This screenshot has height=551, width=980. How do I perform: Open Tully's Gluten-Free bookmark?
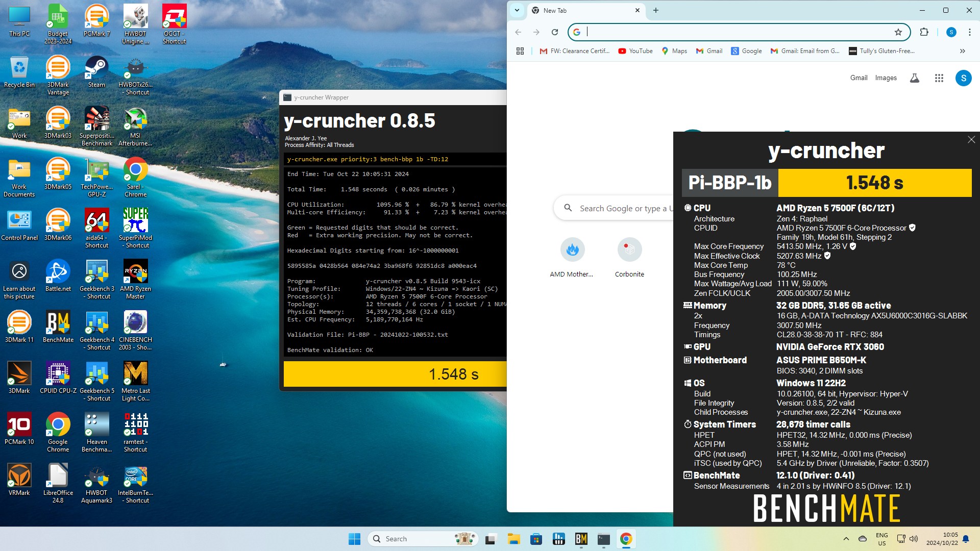pyautogui.click(x=881, y=51)
